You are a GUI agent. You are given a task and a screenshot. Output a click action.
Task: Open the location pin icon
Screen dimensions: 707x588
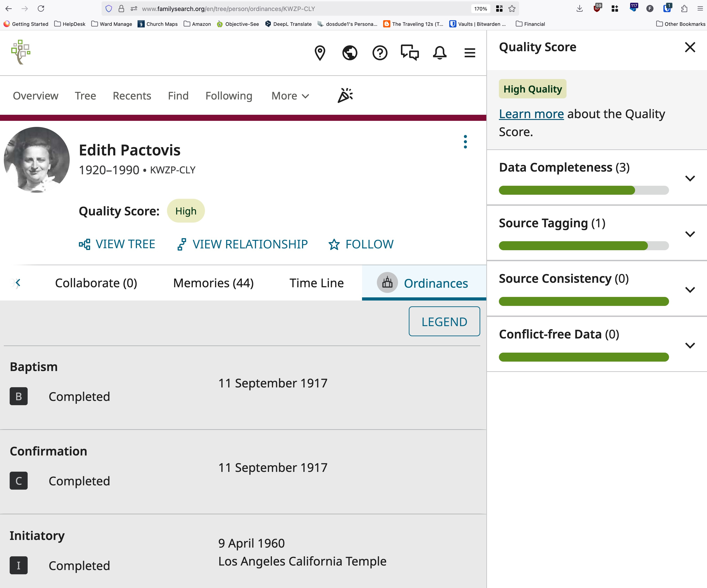[x=320, y=53]
